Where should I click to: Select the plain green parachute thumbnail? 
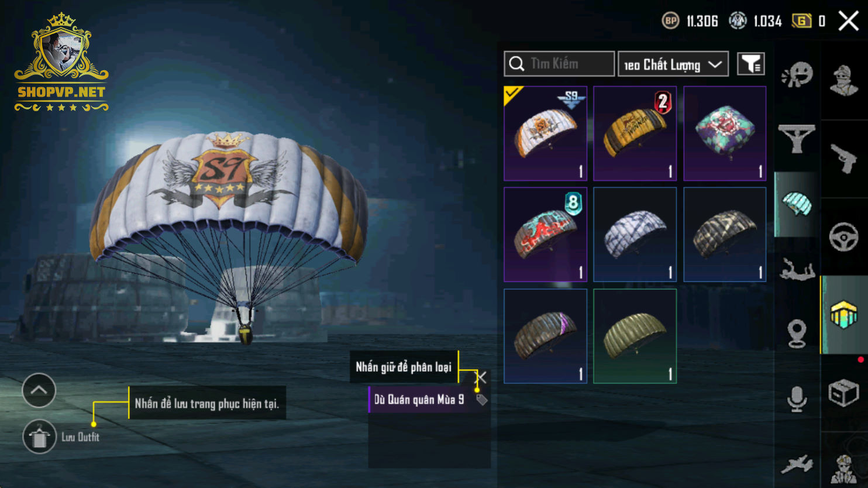pos(635,336)
